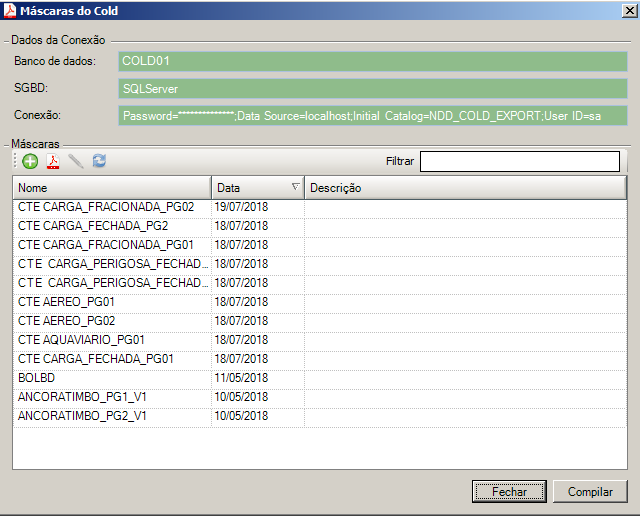640x516 pixels.
Task: Focus the Filtrar text field
Action: pos(520,162)
